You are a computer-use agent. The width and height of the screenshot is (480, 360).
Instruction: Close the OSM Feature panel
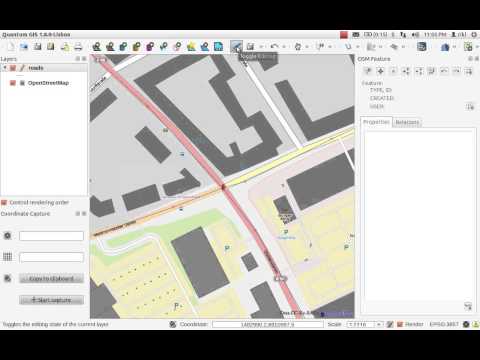tap(476, 59)
